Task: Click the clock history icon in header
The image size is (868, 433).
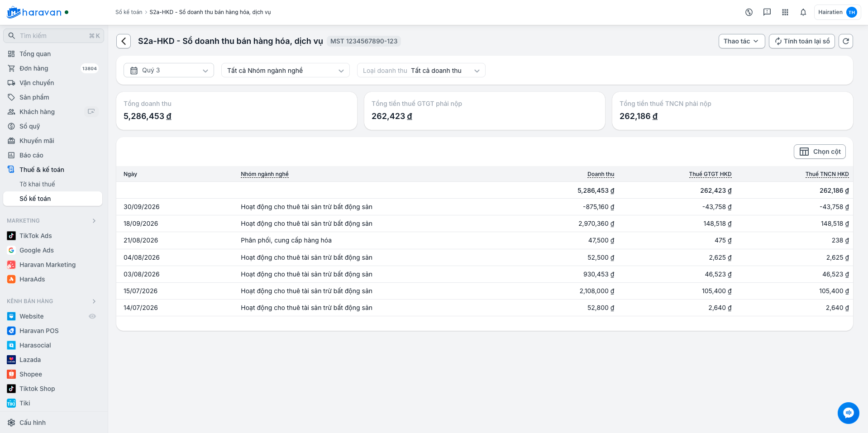Action: (x=749, y=12)
